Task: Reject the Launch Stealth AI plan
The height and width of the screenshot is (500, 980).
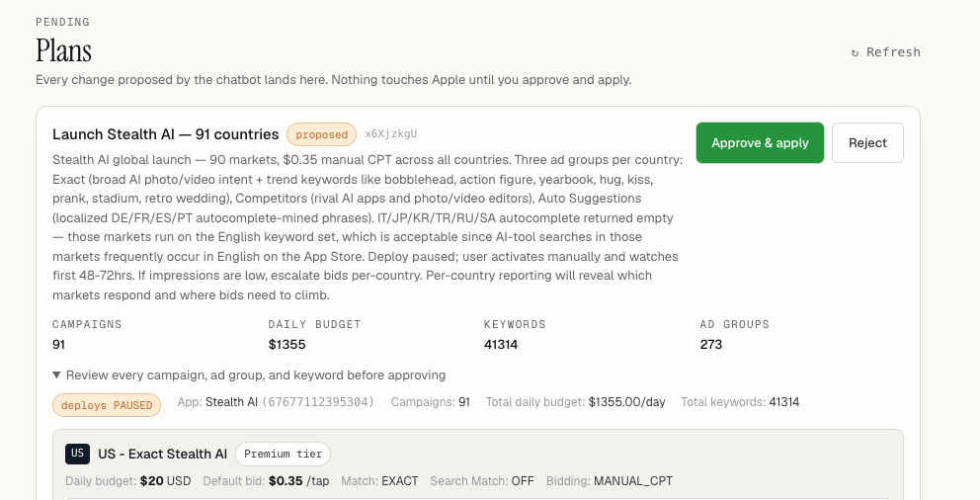Action: pos(867,142)
